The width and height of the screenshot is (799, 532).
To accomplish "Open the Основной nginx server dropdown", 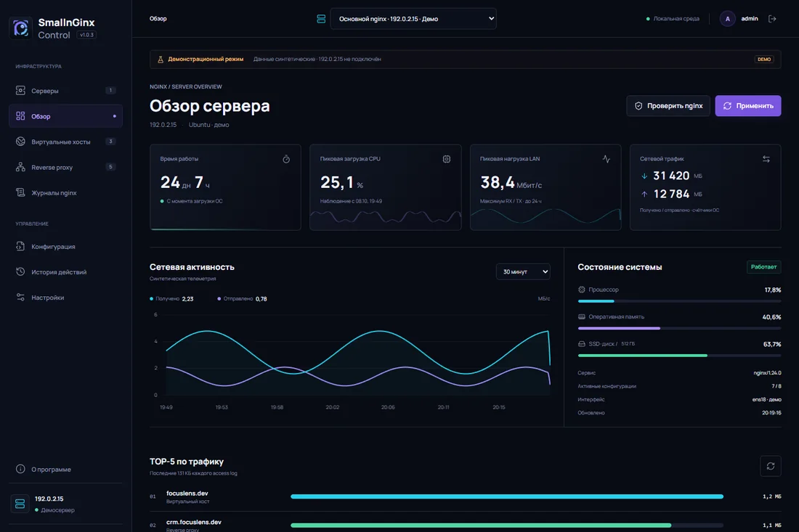I will tap(413, 19).
